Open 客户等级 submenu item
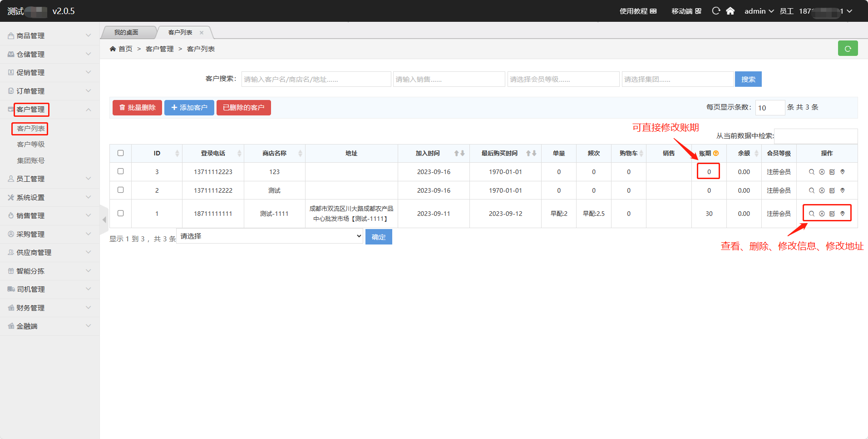Screen dimensions: 868x439 (x=31, y=145)
